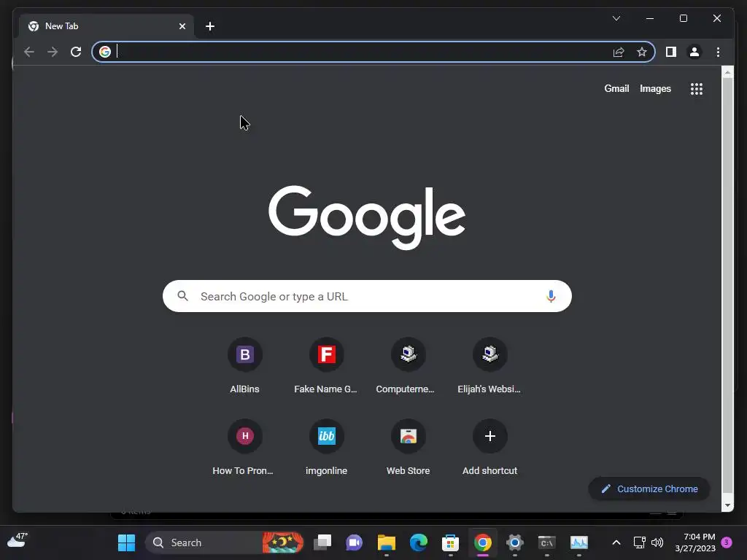Open the Command Prompt taskbar icon
The height and width of the screenshot is (560, 747).
546,542
